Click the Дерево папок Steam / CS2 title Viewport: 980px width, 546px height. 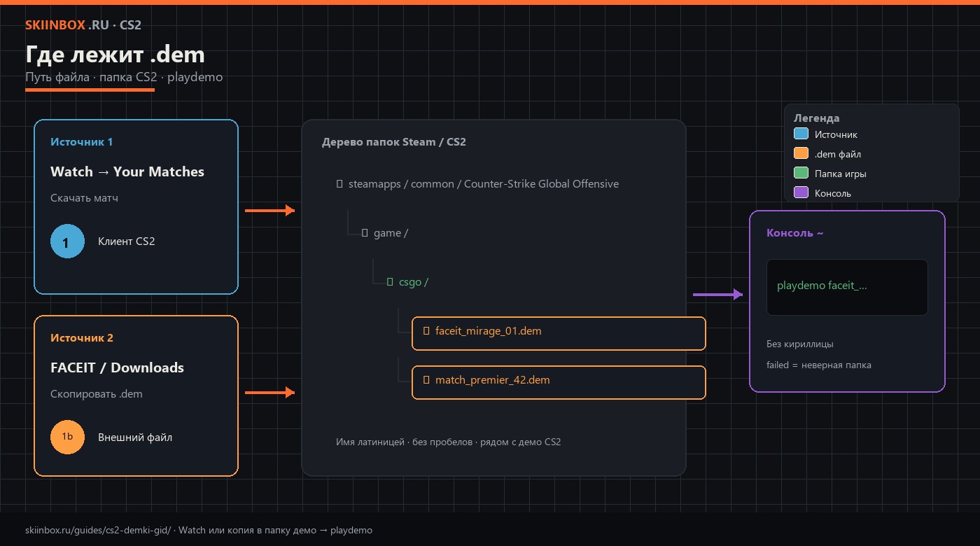[x=394, y=142]
